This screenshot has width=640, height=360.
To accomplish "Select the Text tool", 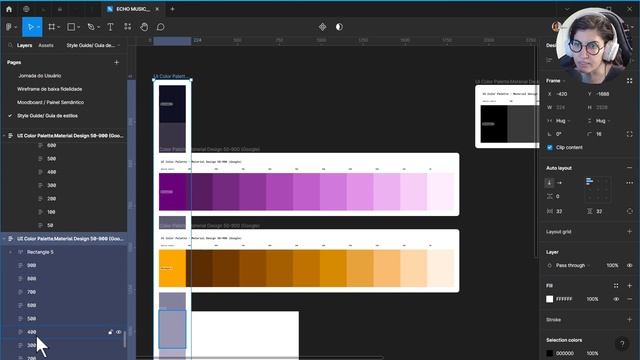I will 110,27.
